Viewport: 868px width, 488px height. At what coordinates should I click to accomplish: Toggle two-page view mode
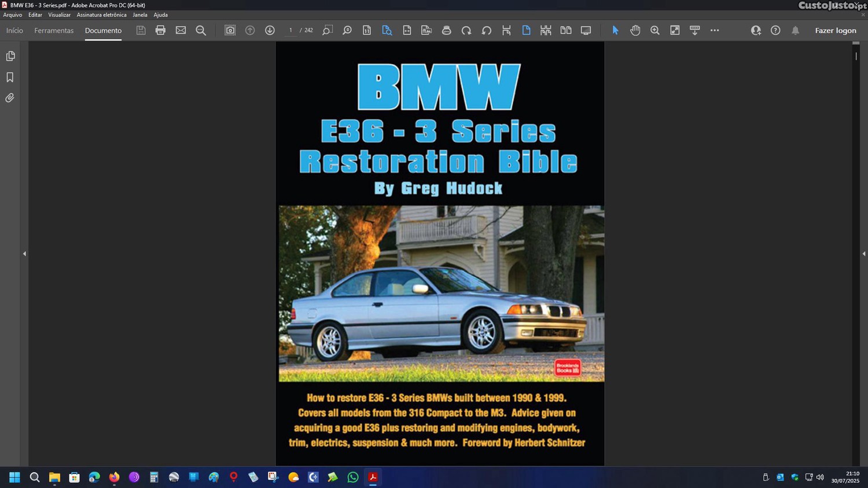pos(565,30)
